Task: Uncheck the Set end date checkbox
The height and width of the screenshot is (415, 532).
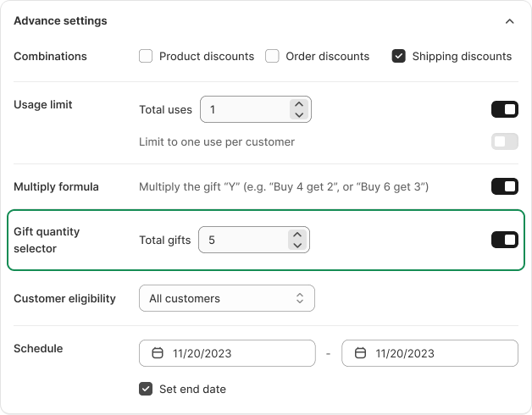Action: [146, 390]
